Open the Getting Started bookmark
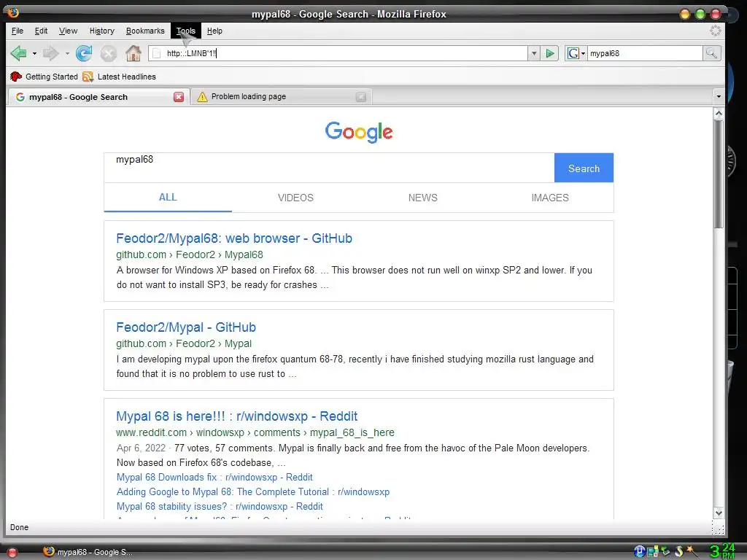The image size is (747, 560). pos(44,77)
